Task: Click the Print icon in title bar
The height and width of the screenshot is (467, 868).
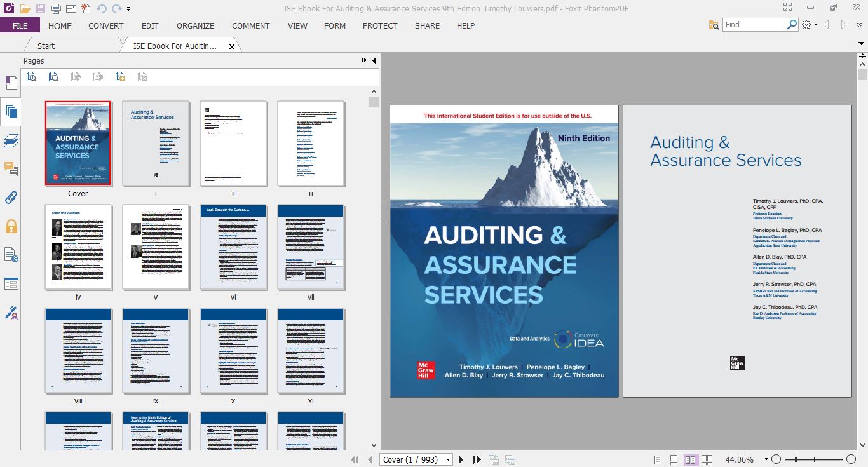Action: coord(55,9)
